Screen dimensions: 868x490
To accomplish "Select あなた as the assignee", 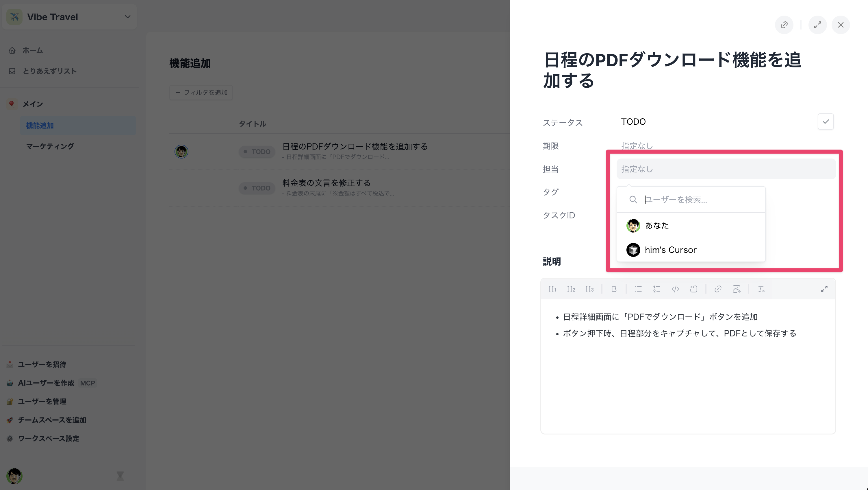I will (x=656, y=225).
